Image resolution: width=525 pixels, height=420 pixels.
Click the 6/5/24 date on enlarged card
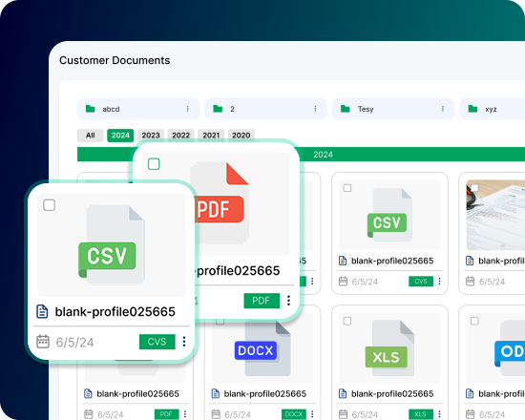pos(74,342)
